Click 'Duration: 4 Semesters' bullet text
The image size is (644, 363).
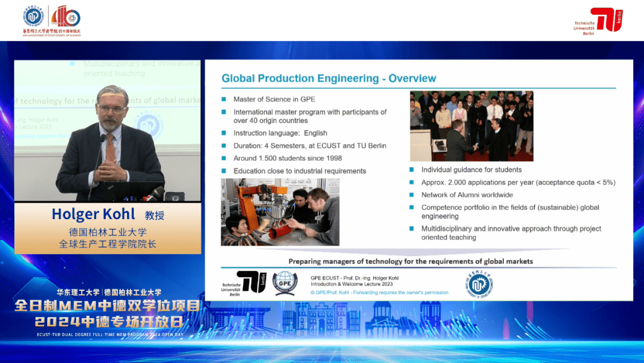309,146
